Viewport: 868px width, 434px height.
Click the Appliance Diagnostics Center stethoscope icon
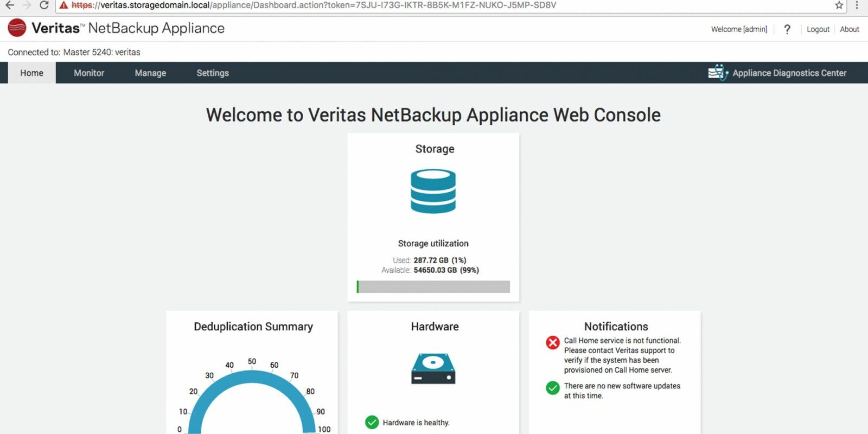click(718, 73)
